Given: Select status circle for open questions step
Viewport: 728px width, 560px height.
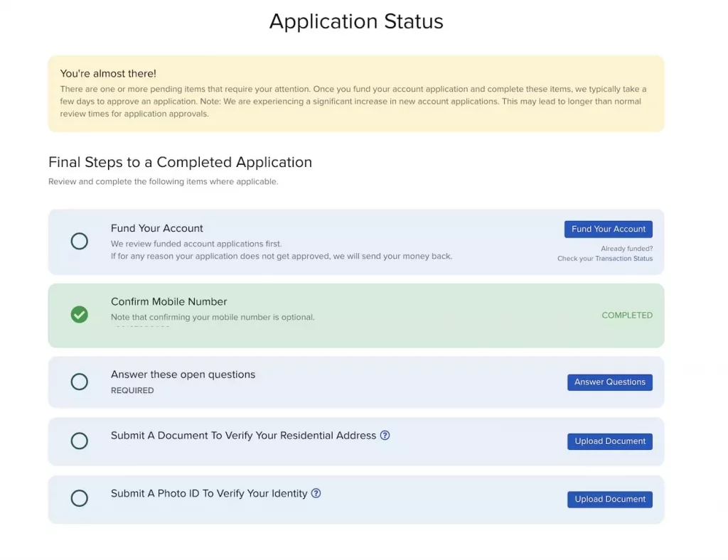Looking at the screenshot, I should pos(80,382).
